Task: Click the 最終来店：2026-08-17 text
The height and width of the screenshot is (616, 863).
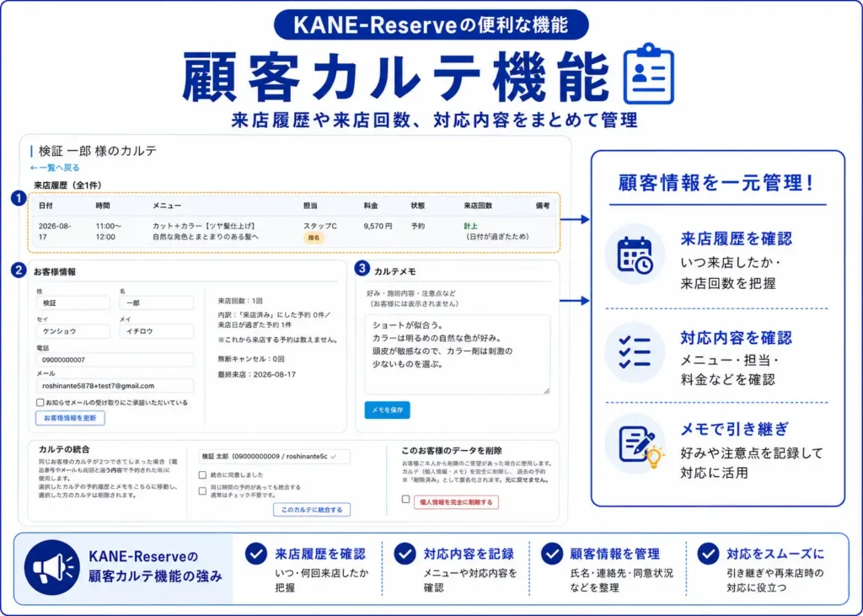Action: coord(256,374)
